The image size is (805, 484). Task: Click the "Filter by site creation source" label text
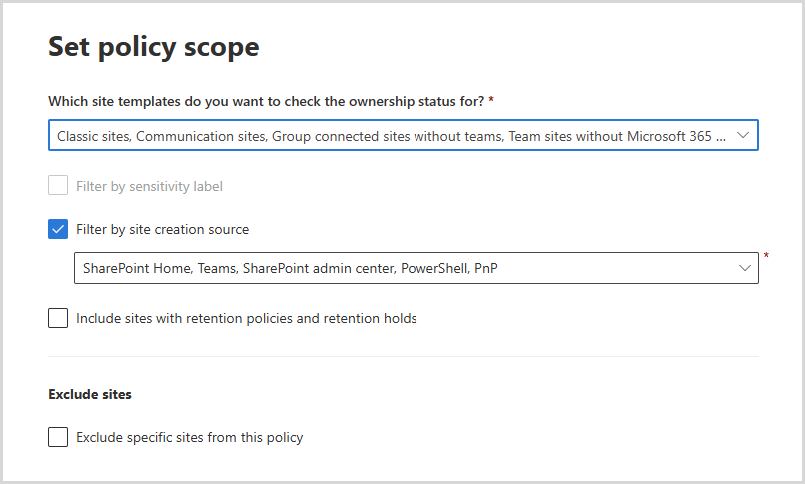[x=162, y=229]
